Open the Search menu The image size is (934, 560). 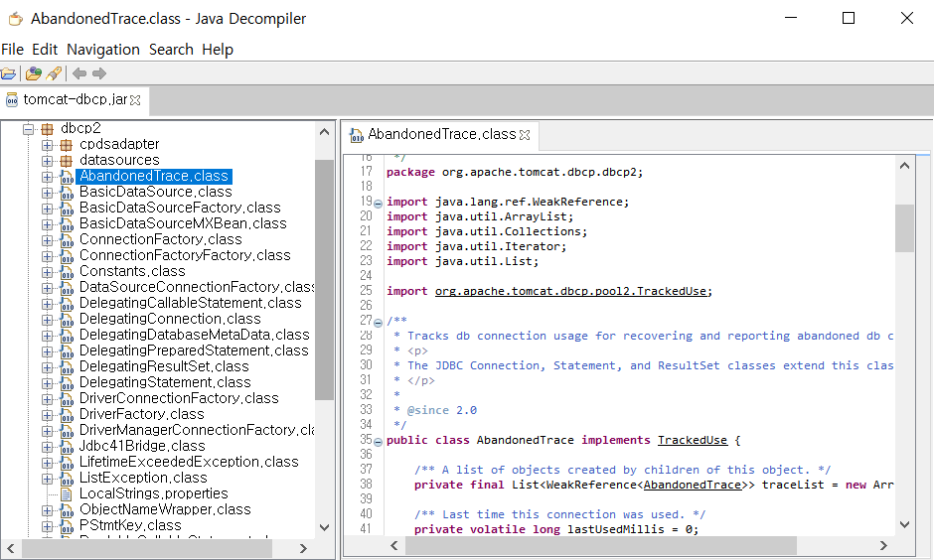pyautogui.click(x=171, y=50)
